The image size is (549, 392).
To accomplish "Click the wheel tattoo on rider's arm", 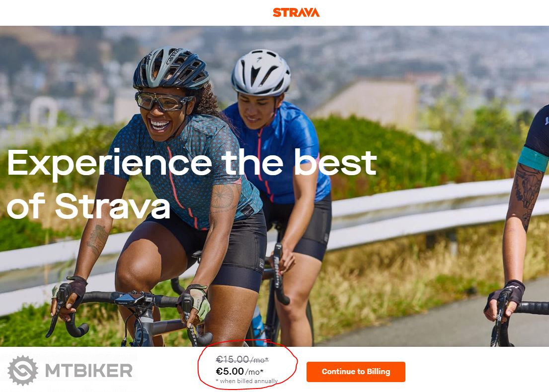I will click(x=224, y=197).
